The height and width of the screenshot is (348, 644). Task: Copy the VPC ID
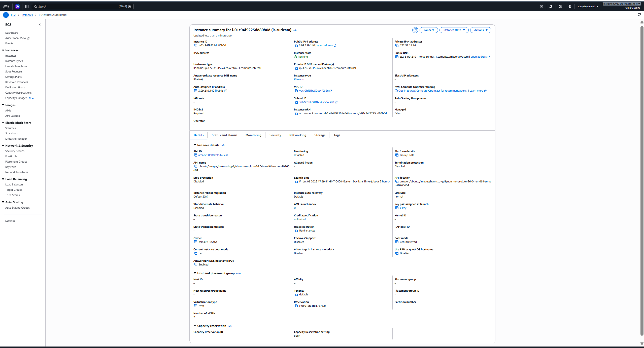[296, 91]
